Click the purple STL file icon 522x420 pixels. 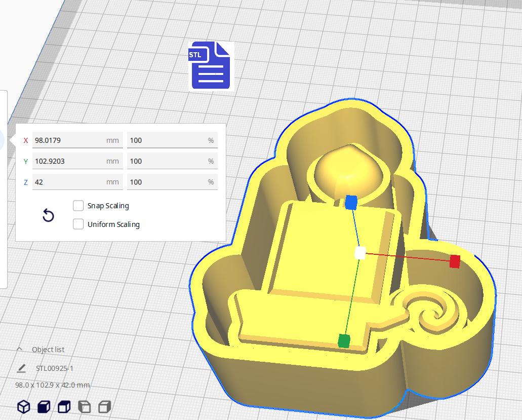tap(210, 66)
